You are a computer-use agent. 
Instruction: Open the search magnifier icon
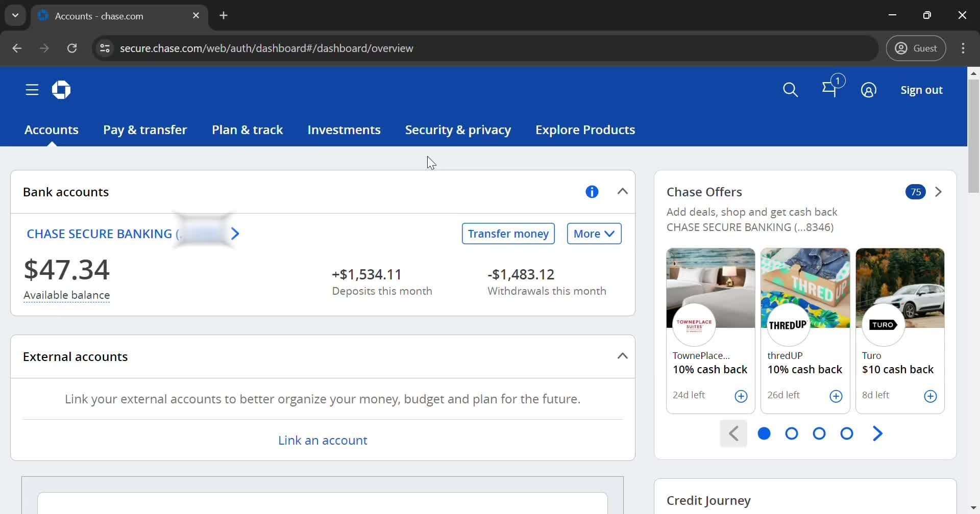(790, 90)
